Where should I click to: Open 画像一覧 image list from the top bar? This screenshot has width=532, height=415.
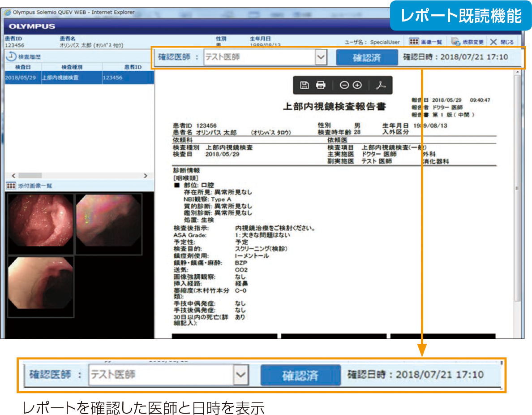(x=425, y=42)
